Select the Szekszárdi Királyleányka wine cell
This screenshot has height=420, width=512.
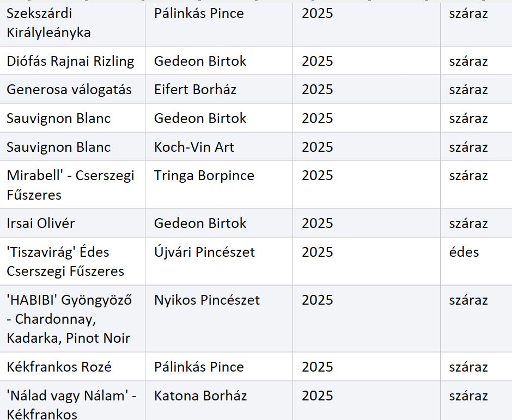(72, 23)
